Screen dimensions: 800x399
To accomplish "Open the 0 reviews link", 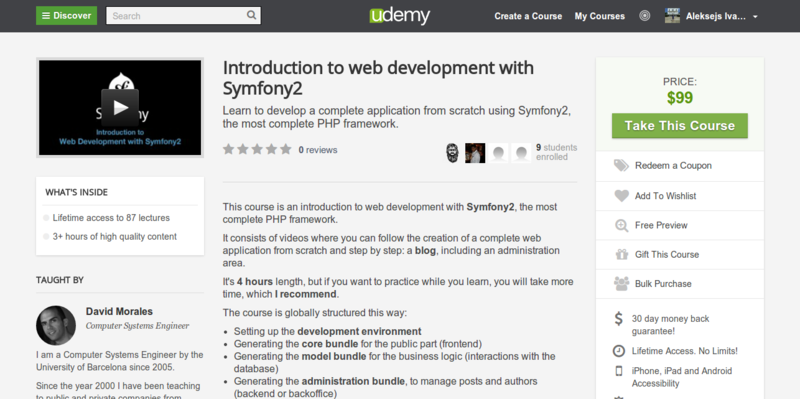I will tap(318, 150).
